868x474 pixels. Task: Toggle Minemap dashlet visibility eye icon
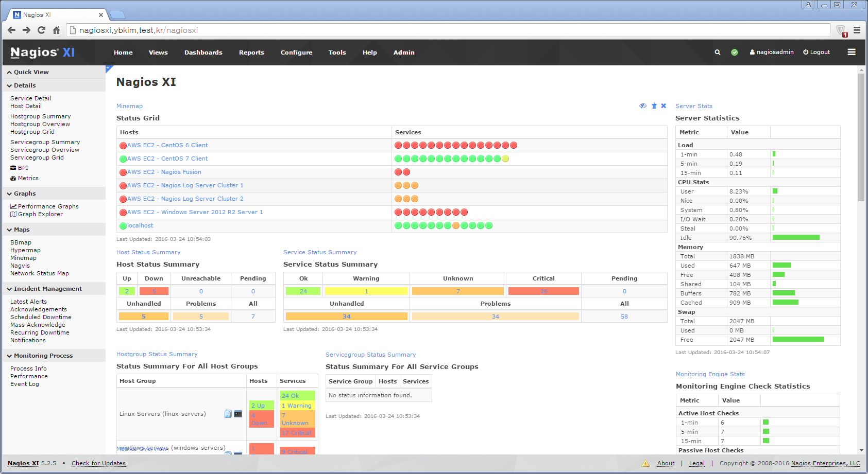pos(643,106)
